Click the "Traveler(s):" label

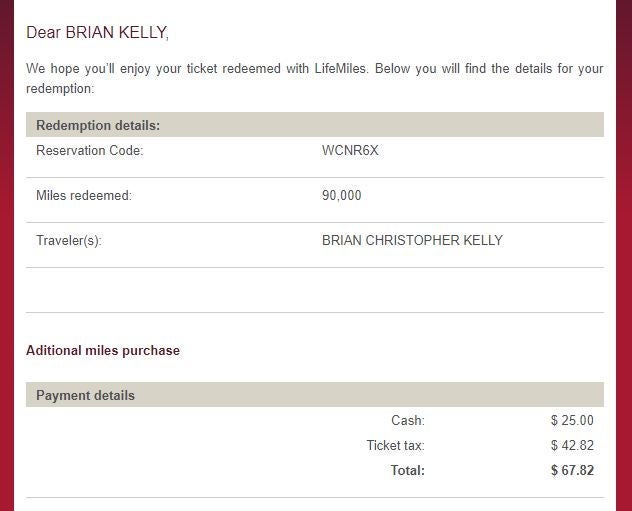pos(68,241)
